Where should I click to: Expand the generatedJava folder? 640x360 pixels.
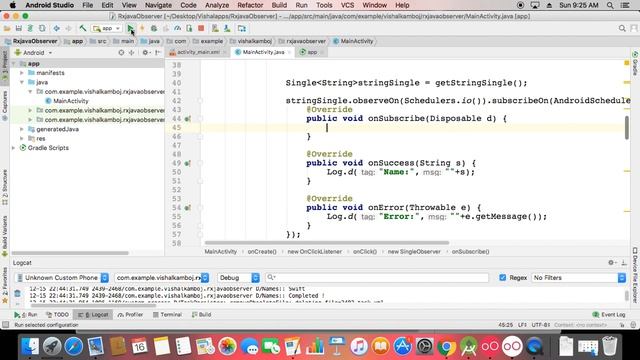(x=22, y=129)
